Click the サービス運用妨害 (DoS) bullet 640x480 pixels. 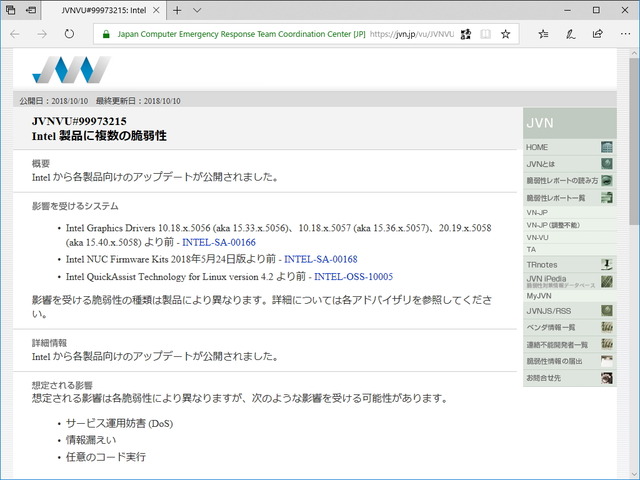(x=119, y=423)
